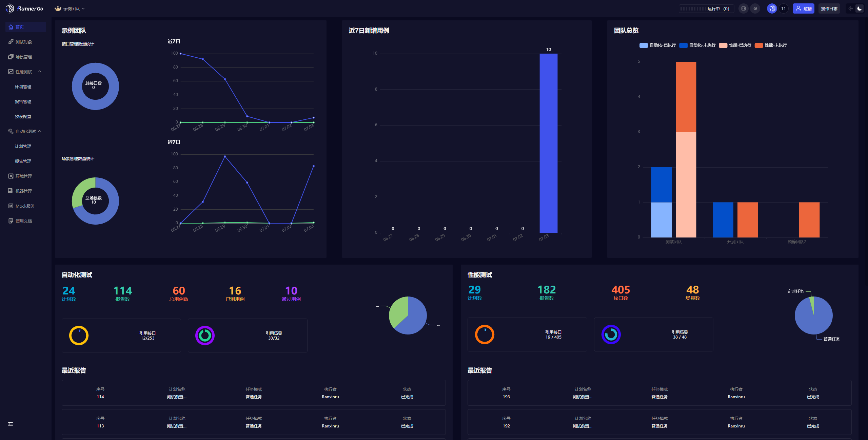Click the sliders settings icon in the header

point(744,8)
